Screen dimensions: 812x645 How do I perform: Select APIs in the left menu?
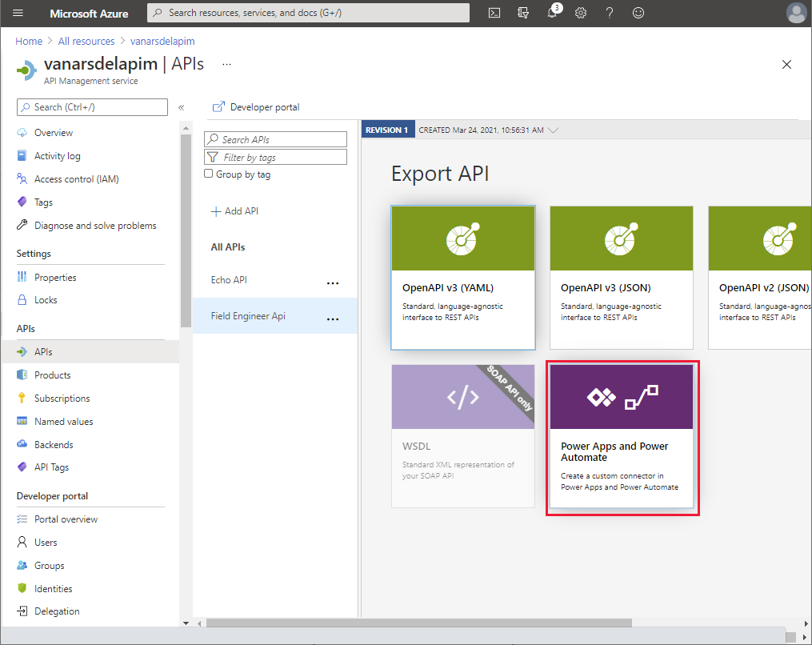[90, 352]
